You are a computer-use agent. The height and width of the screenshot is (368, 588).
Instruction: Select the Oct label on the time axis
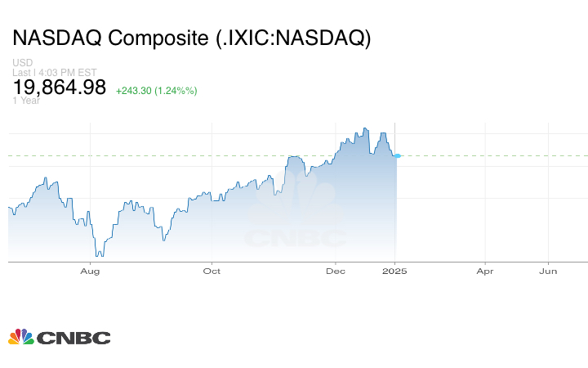click(x=212, y=271)
